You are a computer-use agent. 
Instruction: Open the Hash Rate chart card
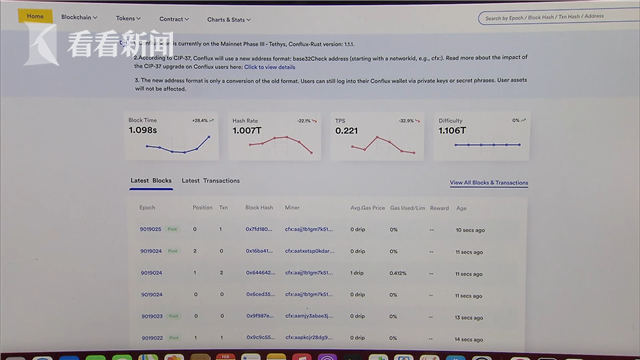click(275, 136)
